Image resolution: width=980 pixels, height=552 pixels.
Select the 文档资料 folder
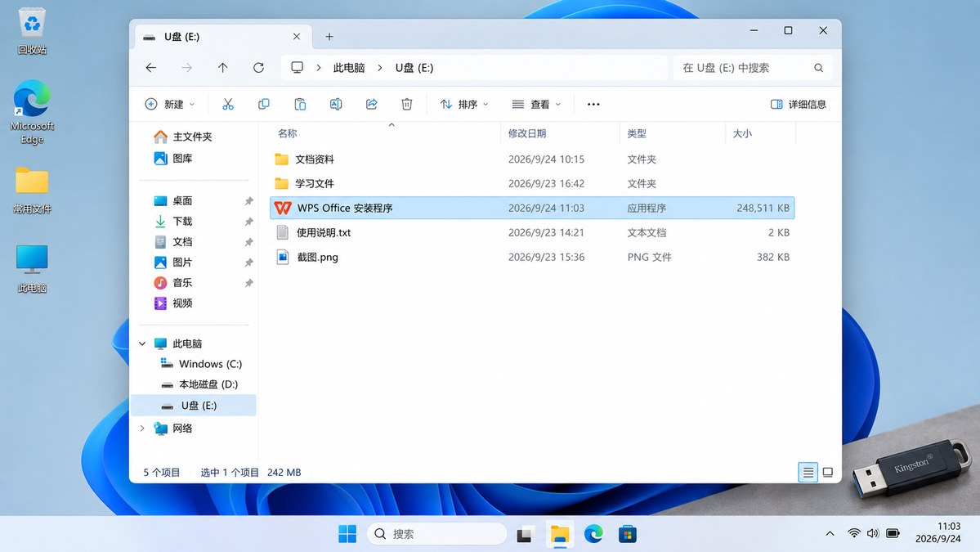click(532, 159)
